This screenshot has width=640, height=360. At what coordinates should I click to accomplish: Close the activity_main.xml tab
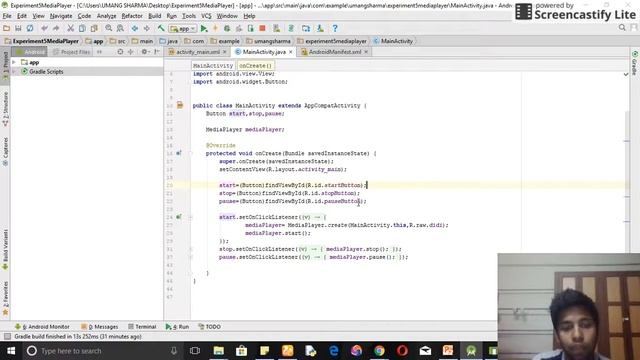click(224, 52)
